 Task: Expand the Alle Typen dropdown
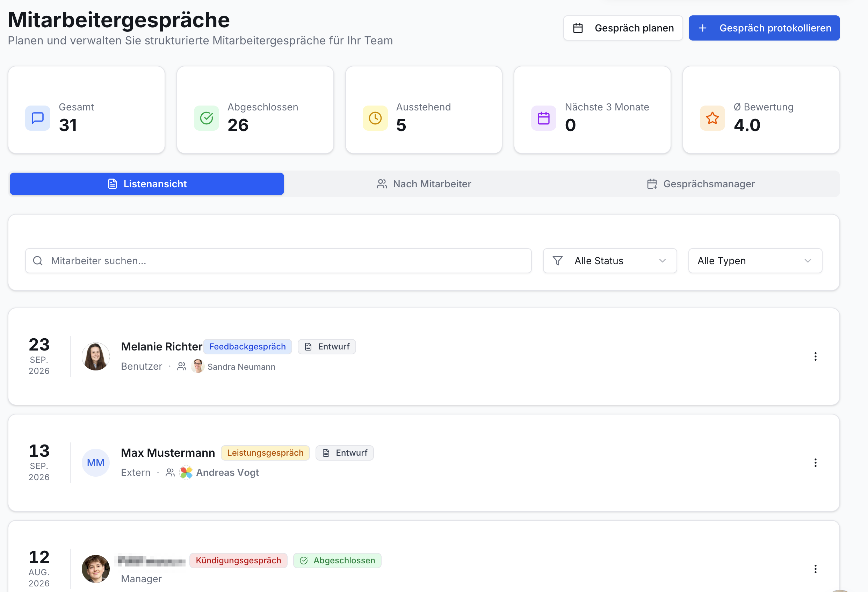pyautogui.click(x=755, y=261)
